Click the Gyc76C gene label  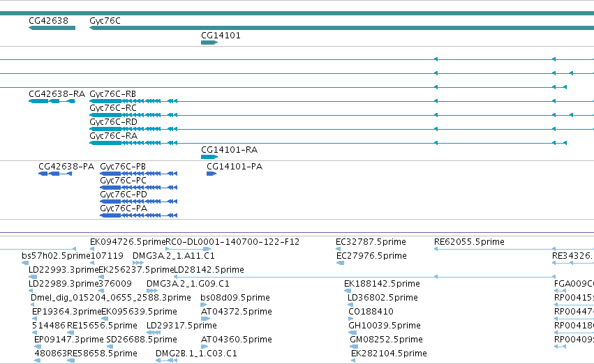pyautogui.click(x=105, y=21)
